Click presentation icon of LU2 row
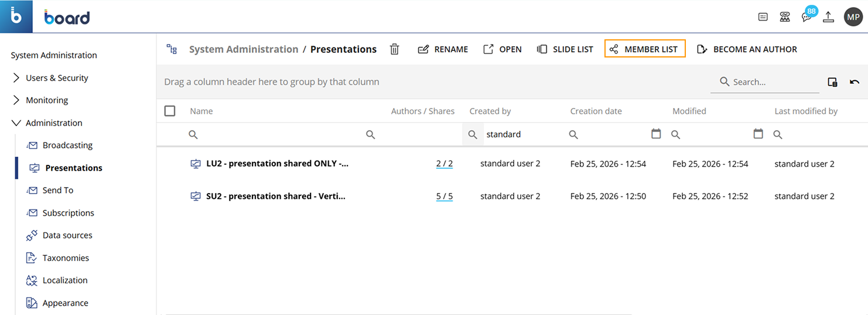The image size is (868, 315). [196, 164]
